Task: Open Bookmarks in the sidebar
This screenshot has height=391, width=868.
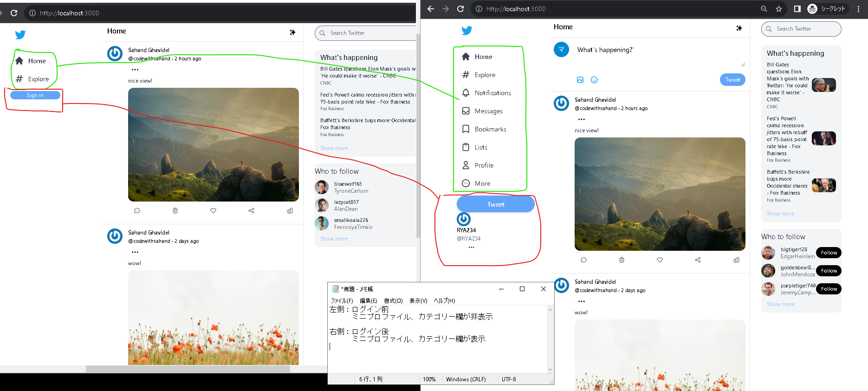Action: (x=484, y=129)
